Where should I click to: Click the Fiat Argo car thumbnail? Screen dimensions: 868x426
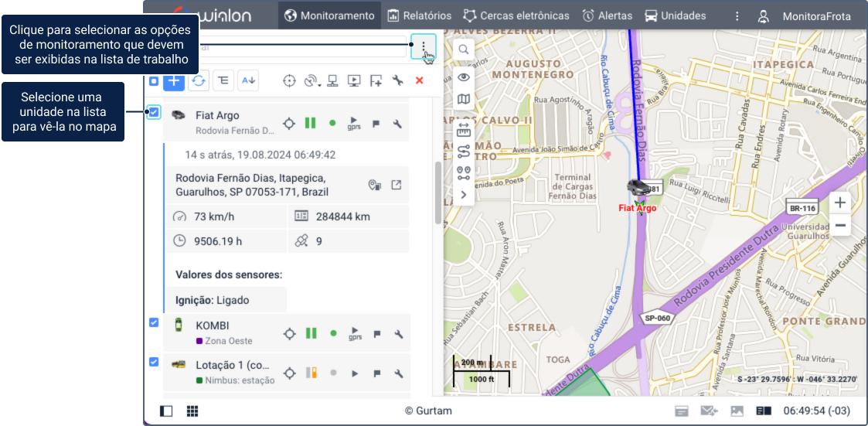(x=179, y=114)
